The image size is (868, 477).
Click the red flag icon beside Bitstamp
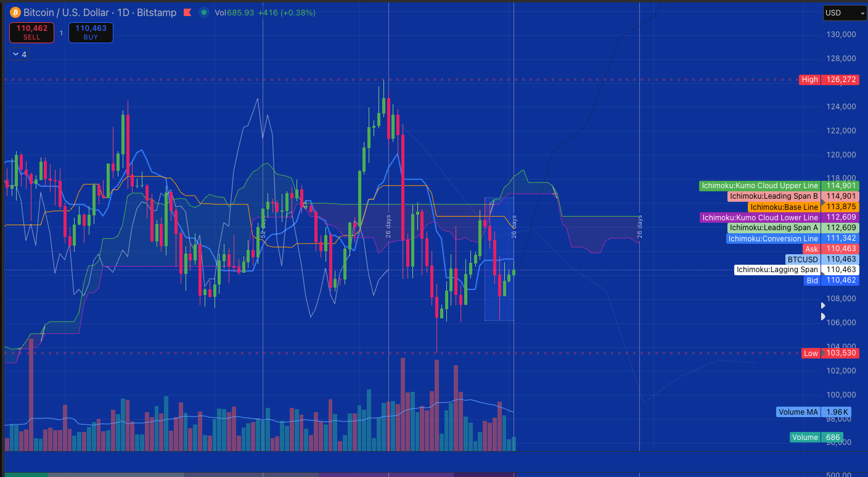pos(187,12)
